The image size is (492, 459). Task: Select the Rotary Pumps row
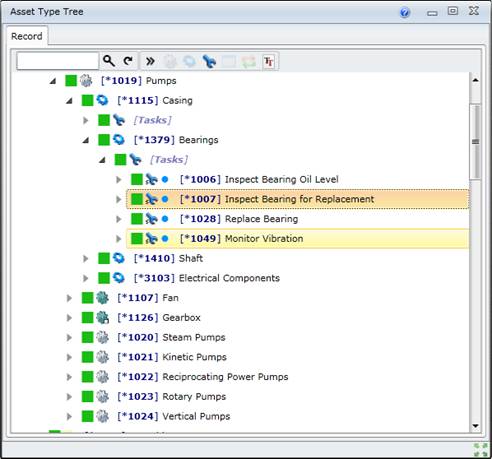point(172,396)
